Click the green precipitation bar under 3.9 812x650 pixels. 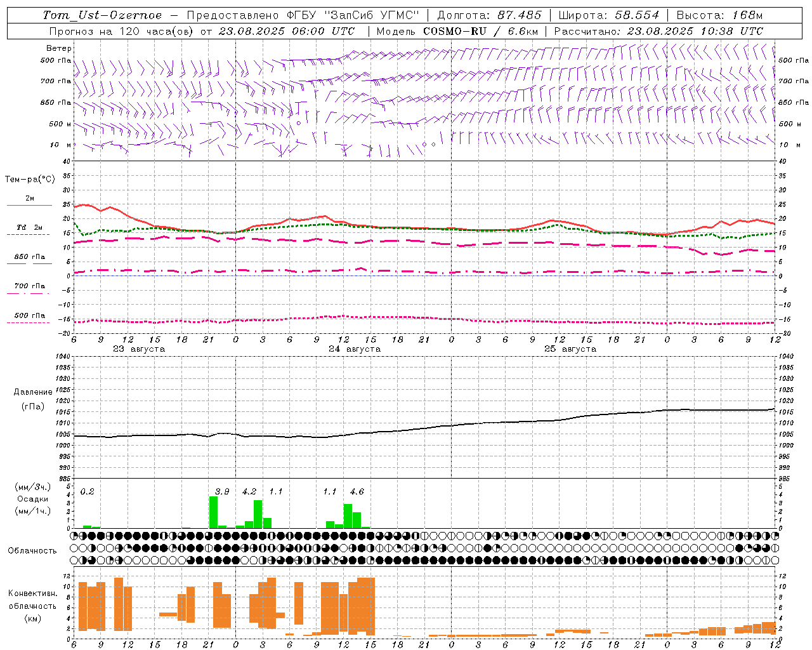(214, 512)
